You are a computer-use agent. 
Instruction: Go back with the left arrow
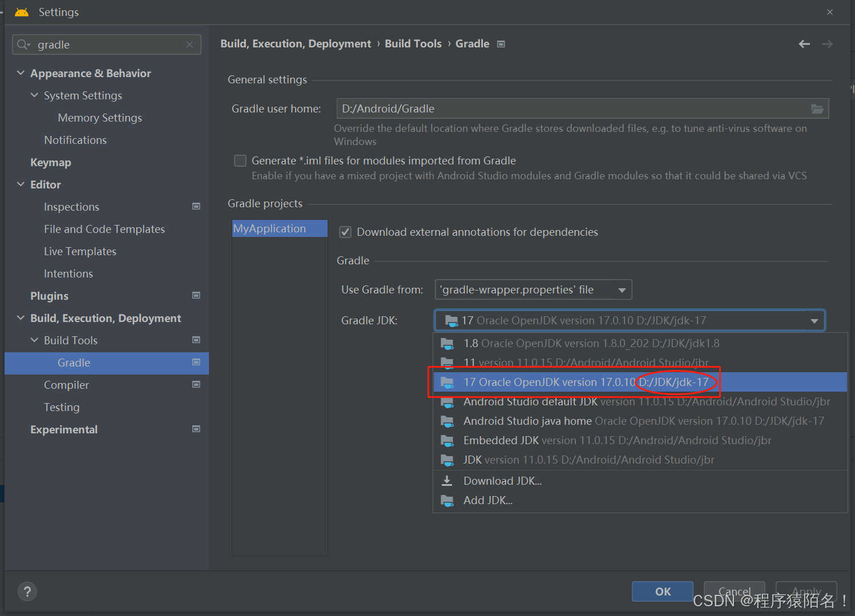[x=804, y=44]
